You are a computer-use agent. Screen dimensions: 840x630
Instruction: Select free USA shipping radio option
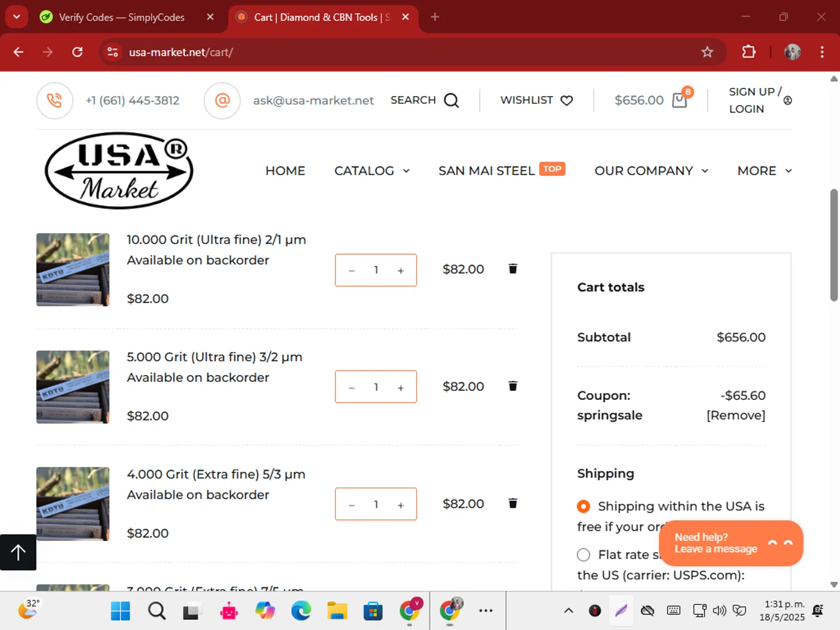(584, 506)
